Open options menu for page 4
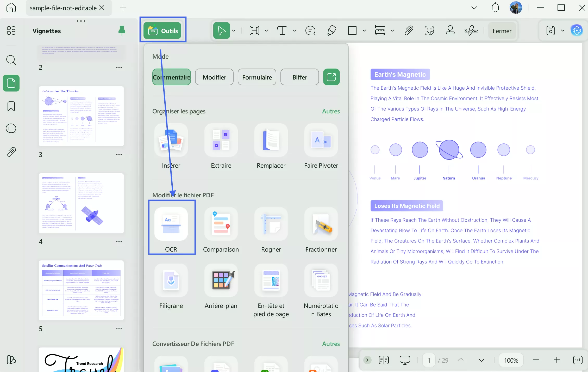This screenshot has width=588, height=372. click(119, 242)
